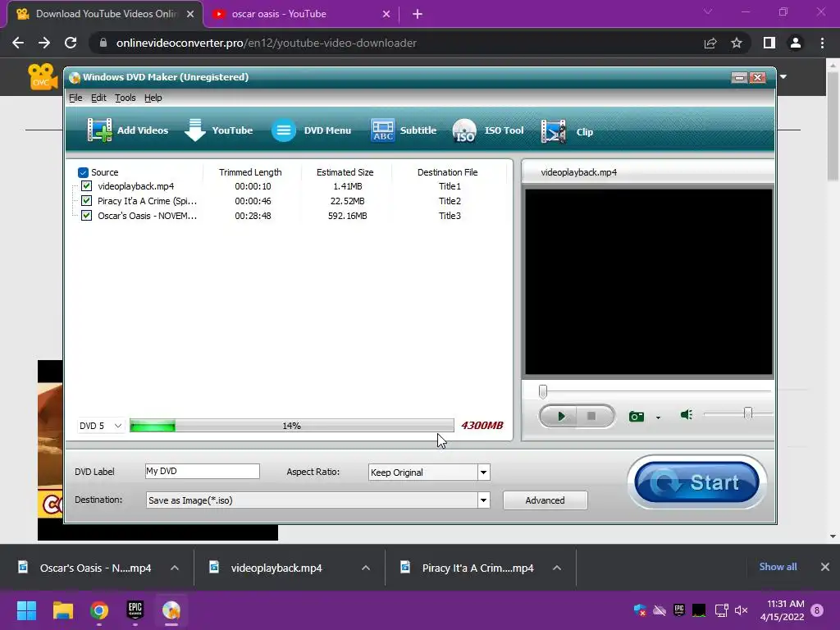Click the onlinevideoconverter OVC logo

[x=42, y=76]
